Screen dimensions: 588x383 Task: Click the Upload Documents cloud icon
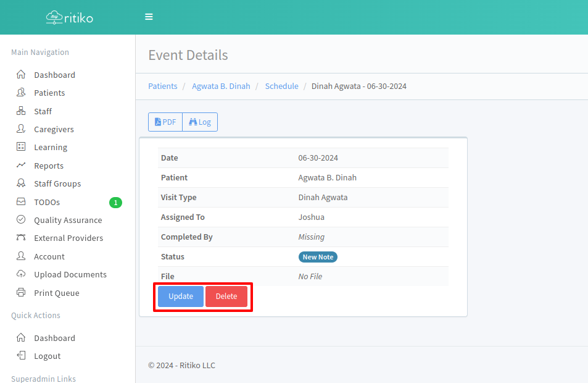pyautogui.click(x=21, y=274)
